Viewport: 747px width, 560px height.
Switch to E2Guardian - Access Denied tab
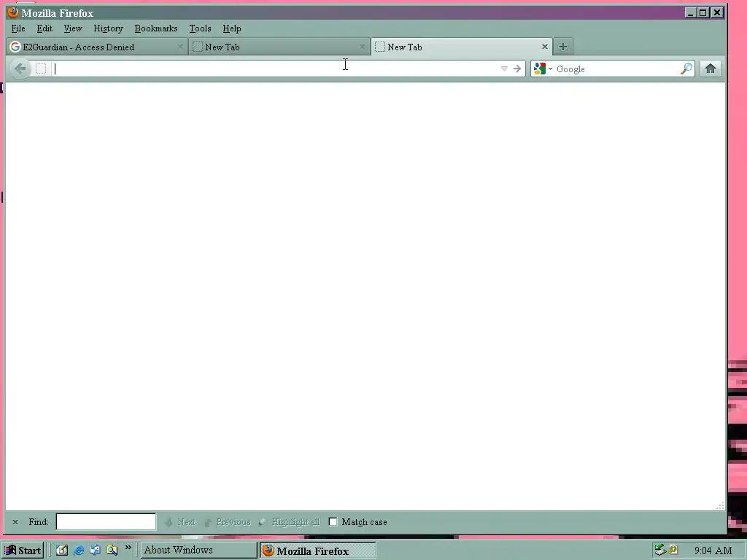pyautogui.click(x=97, y=47)
